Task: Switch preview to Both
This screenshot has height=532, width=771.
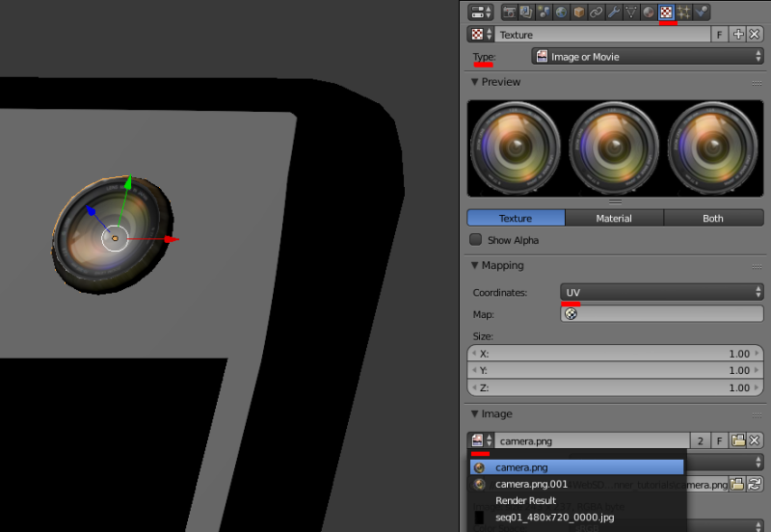Action: click(712, 218)
